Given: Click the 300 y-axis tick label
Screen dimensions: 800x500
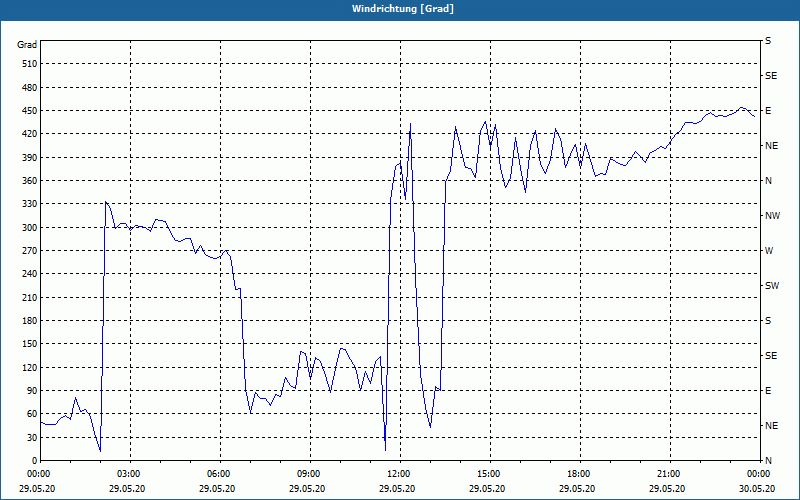Looking at the screenshot, I should point(30,228).
